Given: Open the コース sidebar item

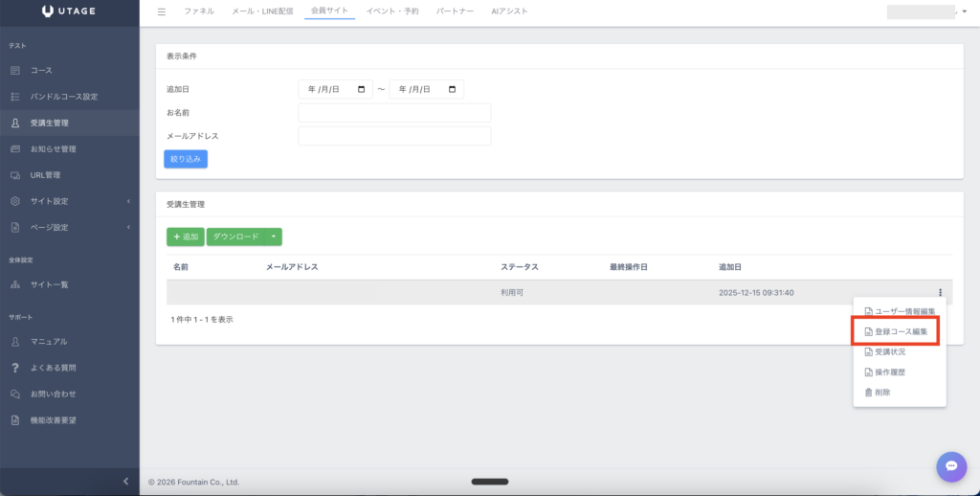Looking at the screenshot, I should (x=69, y=71).
